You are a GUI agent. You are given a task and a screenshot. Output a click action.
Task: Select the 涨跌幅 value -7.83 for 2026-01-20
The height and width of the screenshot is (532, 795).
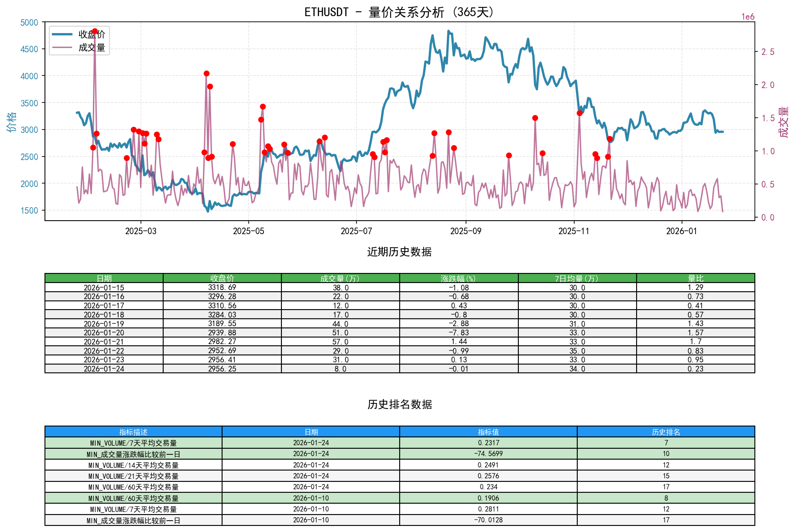(x=458, y=332)
